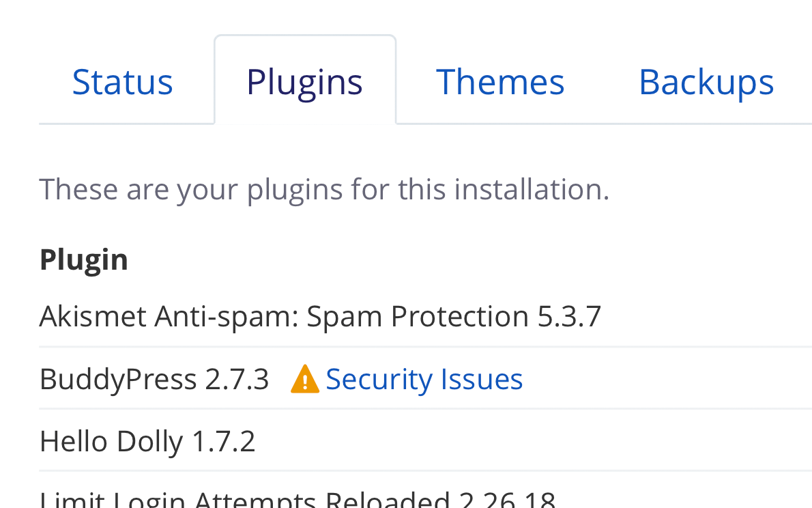
Task: Select the Plugins tab
Action: [304, 82]
